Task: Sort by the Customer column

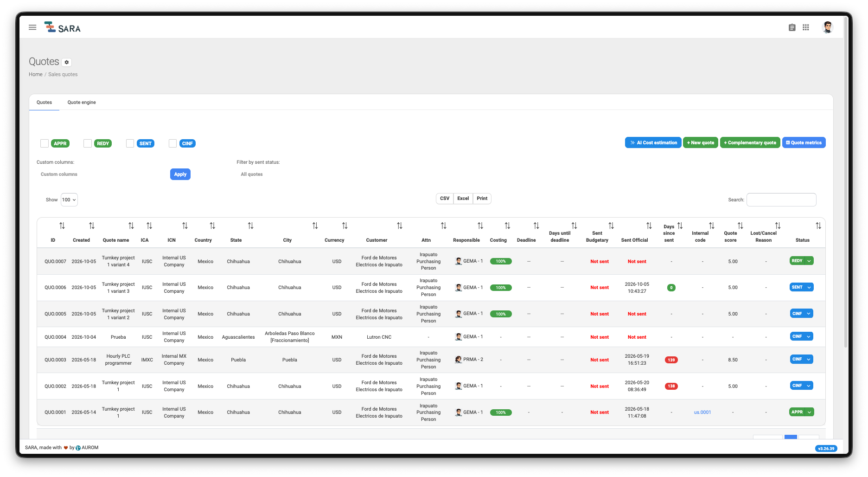Action: [x=400, y=226]
